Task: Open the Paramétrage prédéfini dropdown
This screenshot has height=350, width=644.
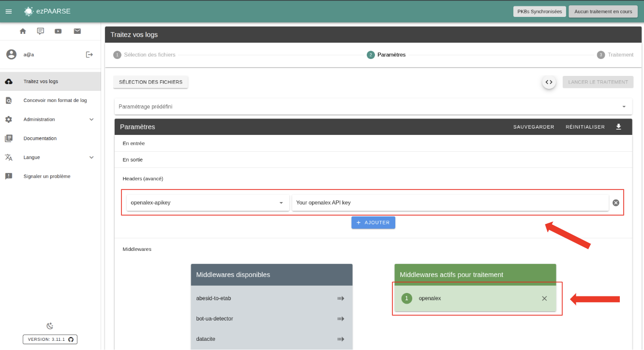Action: pyautogui.click(x=373, y=106)
